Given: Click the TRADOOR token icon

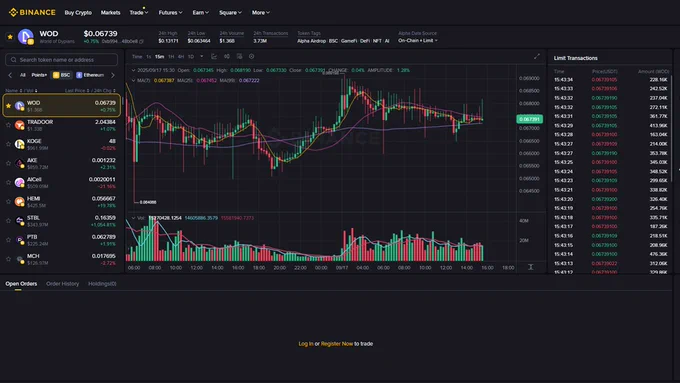Looking at the screenshot, I should [x=20, y=125].
